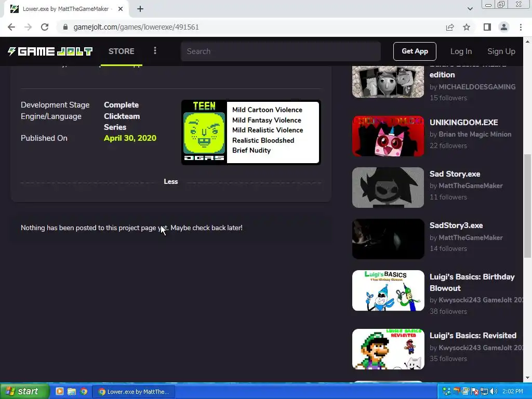The image size is (532, 399).
Task: Launch media player from quick launch
Action: [60, 391]
